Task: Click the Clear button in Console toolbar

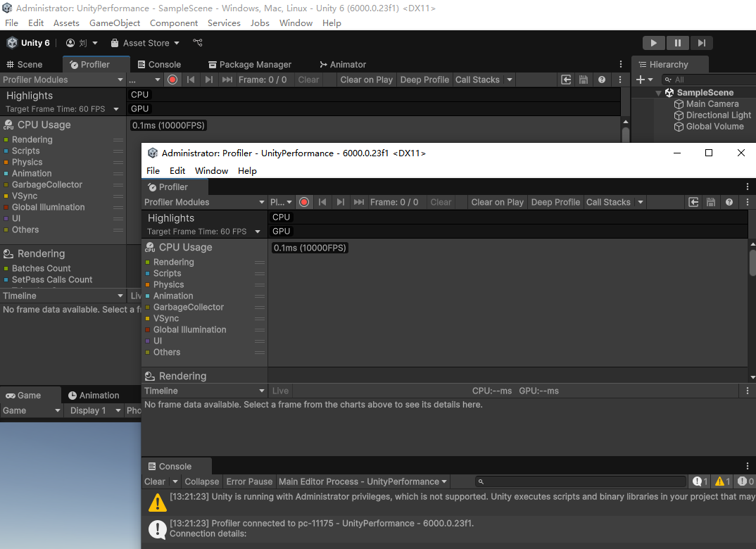Action: 155,481
